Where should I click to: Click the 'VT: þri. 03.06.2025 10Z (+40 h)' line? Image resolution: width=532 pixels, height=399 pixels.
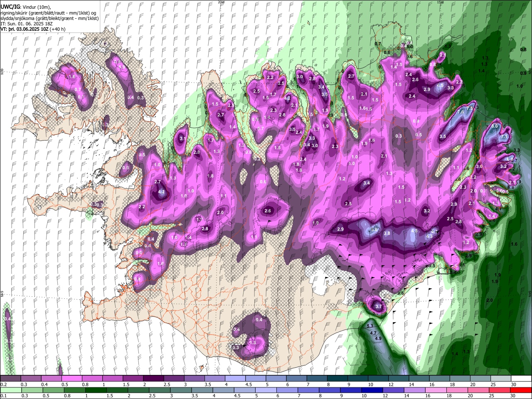point(34,29)
